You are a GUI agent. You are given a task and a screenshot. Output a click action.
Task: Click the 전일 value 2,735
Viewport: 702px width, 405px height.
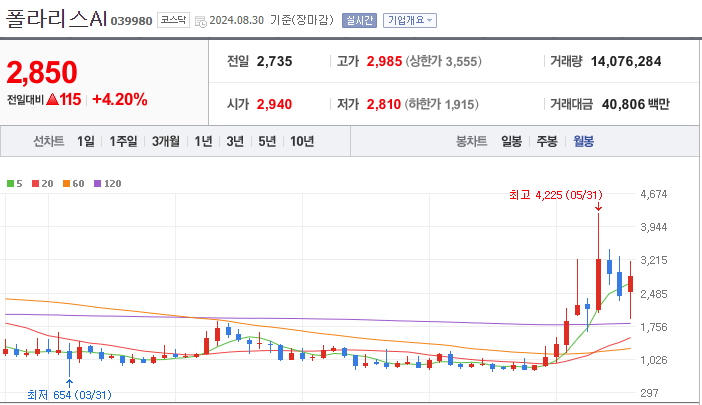tap(274, 61)
